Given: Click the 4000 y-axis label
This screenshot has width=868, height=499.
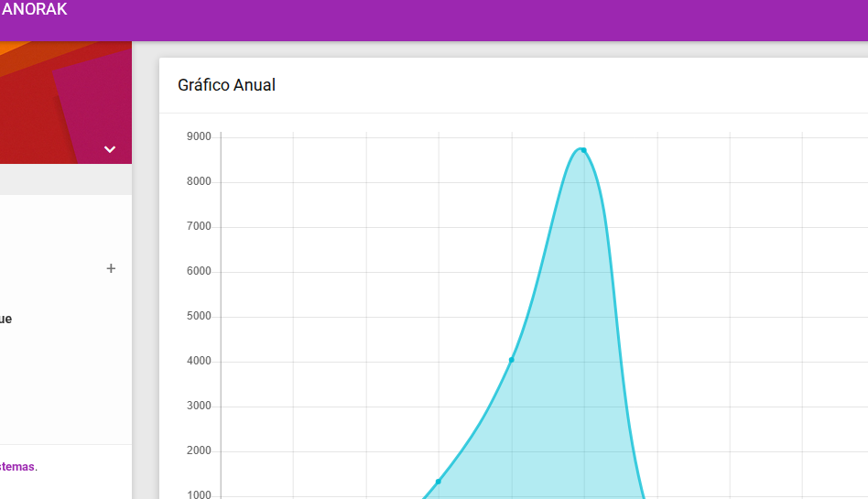Looking at the screenshot, I should click(x=199, y=362).
